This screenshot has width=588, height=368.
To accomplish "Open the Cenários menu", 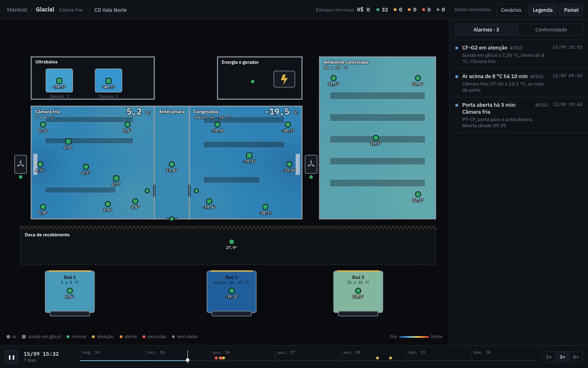I will click(511, 10).
